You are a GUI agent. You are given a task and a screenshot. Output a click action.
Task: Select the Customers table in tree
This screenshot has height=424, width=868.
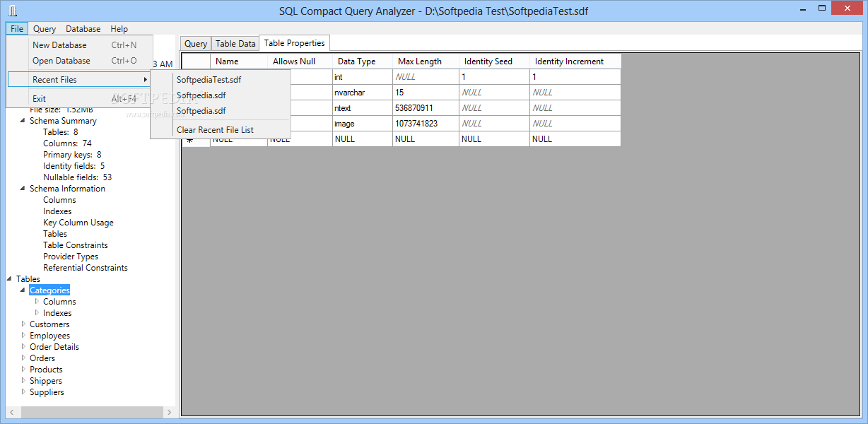point(49,324)
